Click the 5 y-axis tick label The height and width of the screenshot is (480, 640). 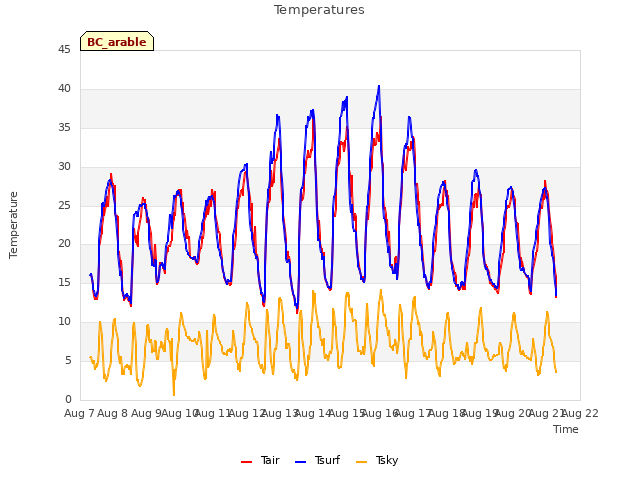pyautogui.click(x=68, y=360)
